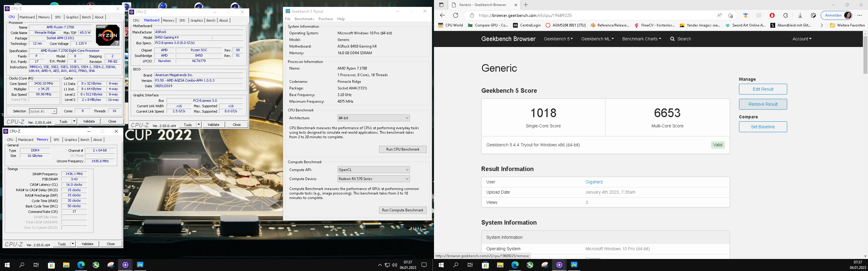Click the Valid badge on Geekbench result
Viewport: 868px width, 271px height.
[x=718, y=145]
